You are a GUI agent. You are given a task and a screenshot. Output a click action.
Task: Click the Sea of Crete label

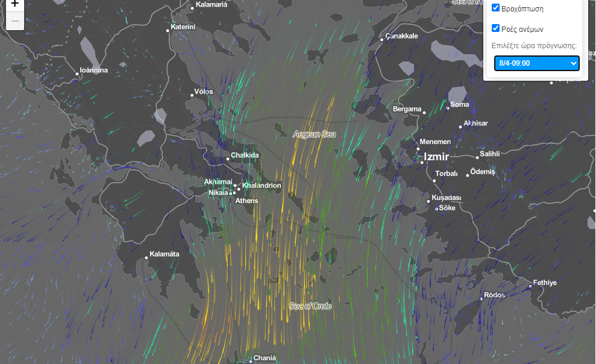pyautogui.click(x=310, y=306)
